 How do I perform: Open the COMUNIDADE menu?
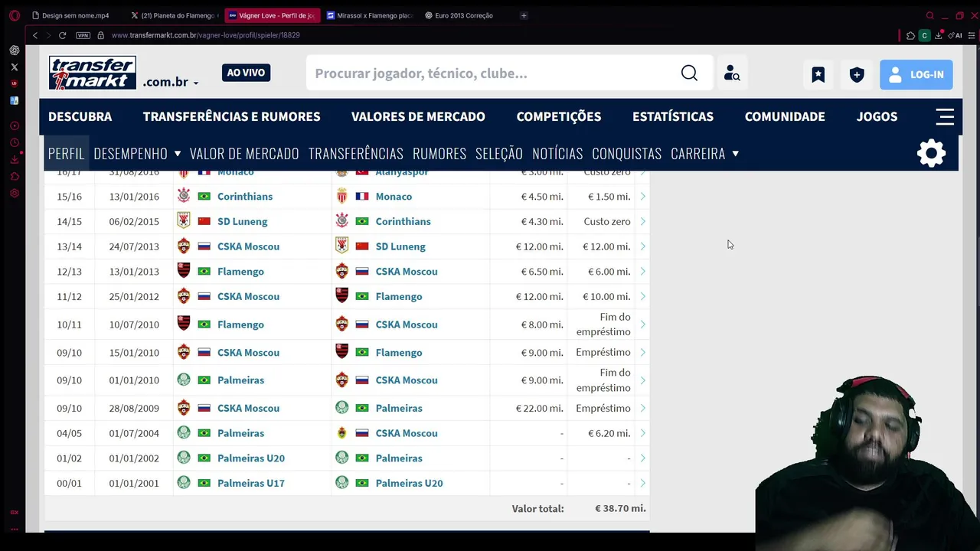coord(785,116)
